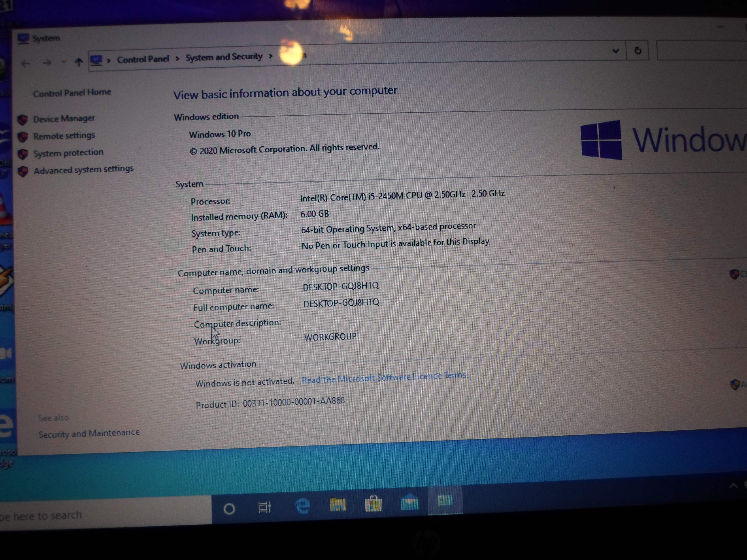
Task: Click the Back navigation arrow
Action: 25,63
